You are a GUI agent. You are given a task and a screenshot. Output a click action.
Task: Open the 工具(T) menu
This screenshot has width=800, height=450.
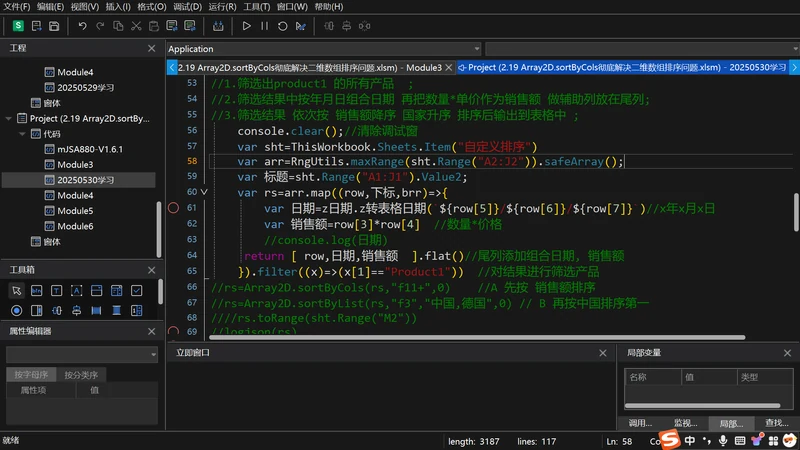pos(257,7)
